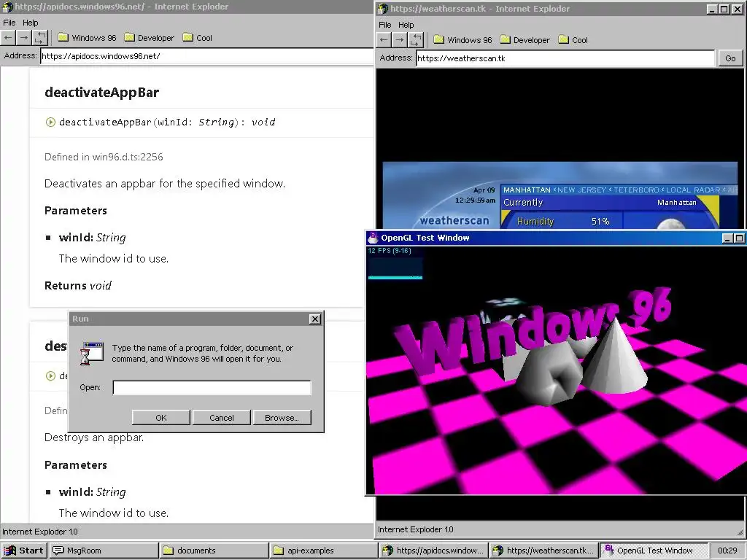
Task: Click the deactivateAppBar heading
Action: [102, 93]
